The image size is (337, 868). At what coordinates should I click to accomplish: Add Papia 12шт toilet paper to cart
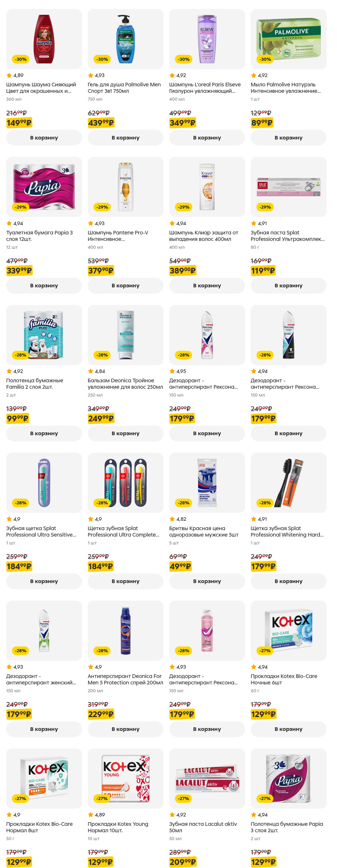(44, 285)
